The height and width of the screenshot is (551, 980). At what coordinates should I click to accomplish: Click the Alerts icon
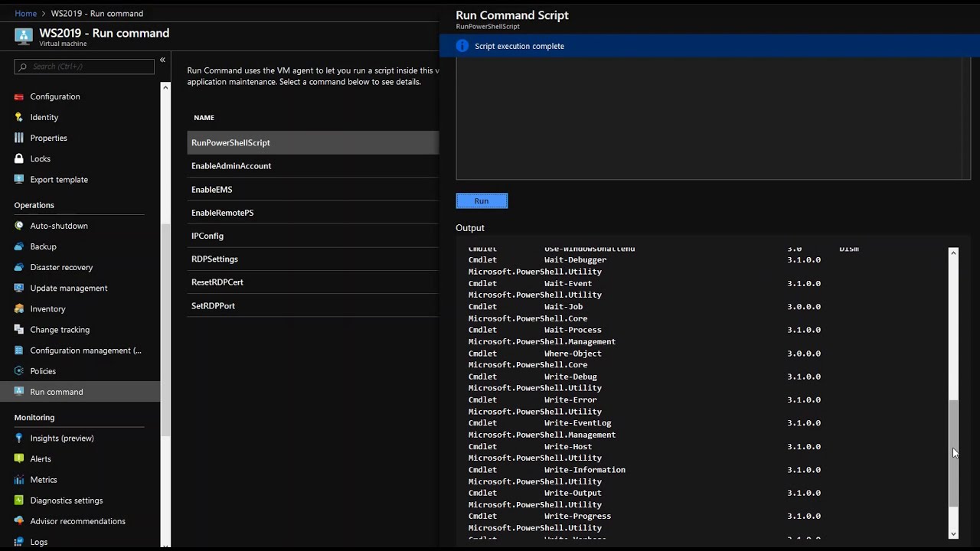pyautogui.click(x=19, y=458)
